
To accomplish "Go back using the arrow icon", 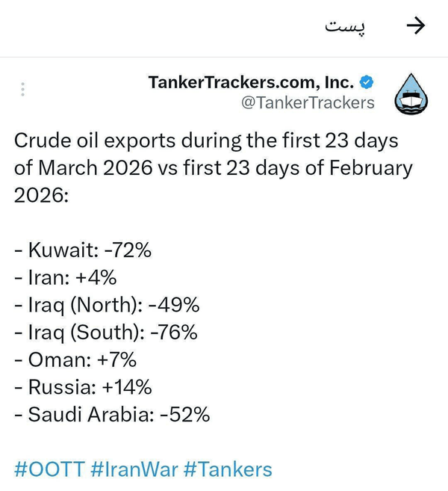I will coord(416,25).
